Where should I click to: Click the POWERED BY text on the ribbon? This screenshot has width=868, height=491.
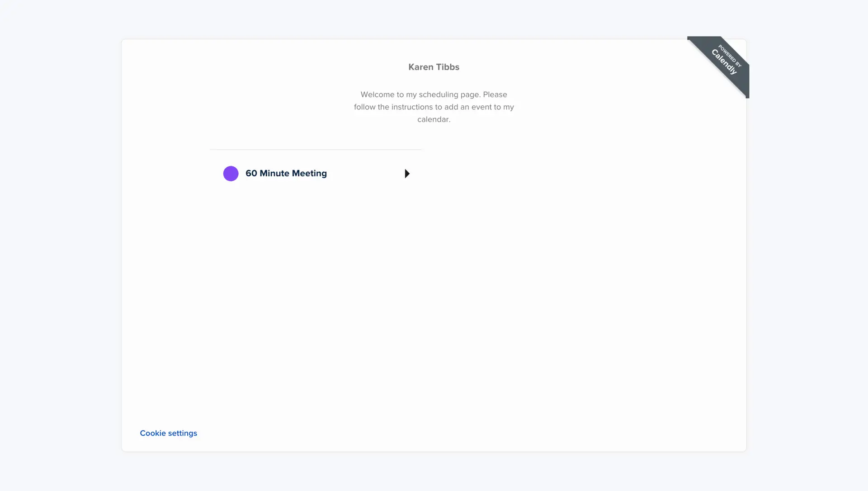[x=730, y=56]
